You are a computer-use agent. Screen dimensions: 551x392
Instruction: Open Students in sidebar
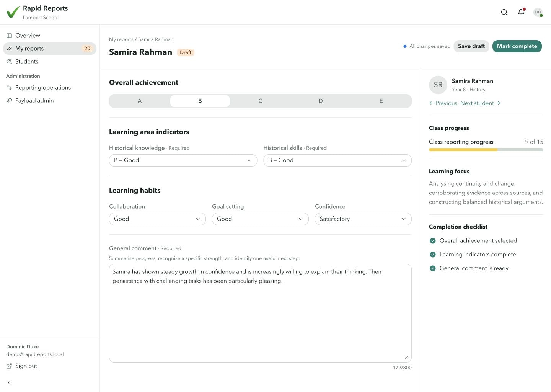coord(50,62)
